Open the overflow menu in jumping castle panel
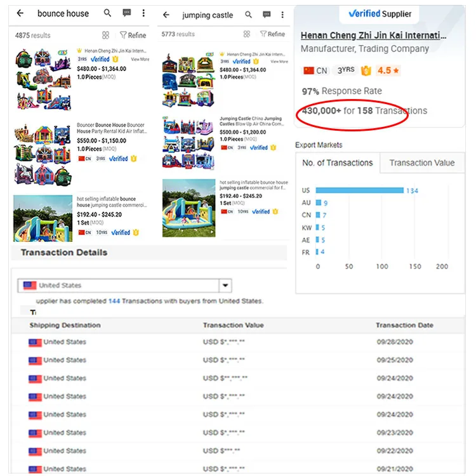This screenshot has width=476, height=476. click(x=282, y=15)
